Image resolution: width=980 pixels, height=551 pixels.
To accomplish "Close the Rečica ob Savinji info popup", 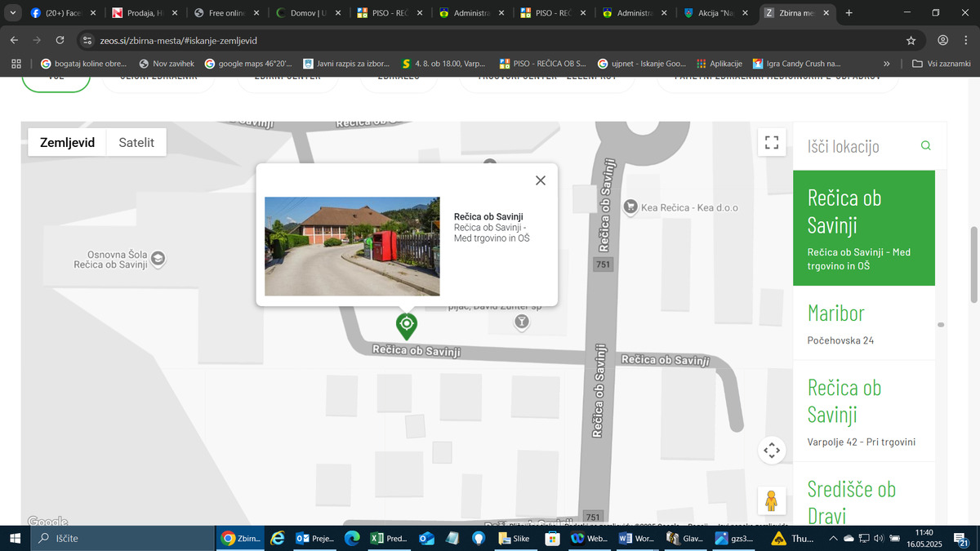I will 541,180.
